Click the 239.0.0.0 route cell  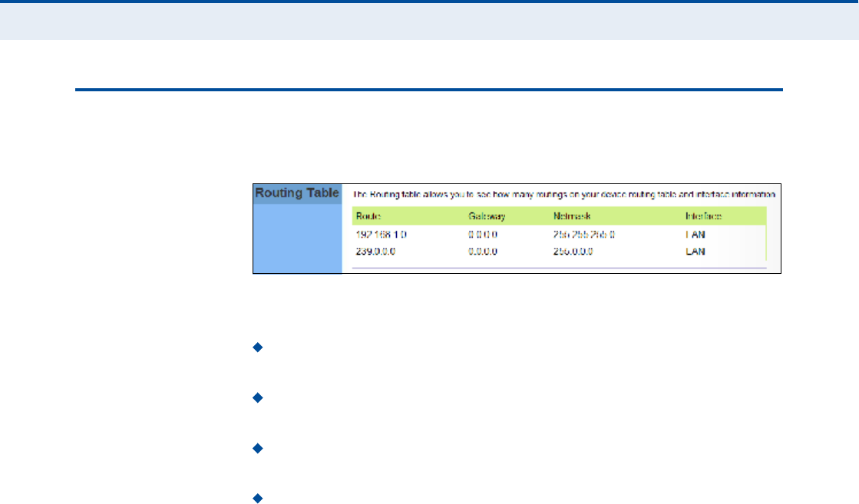click(375, 251)
